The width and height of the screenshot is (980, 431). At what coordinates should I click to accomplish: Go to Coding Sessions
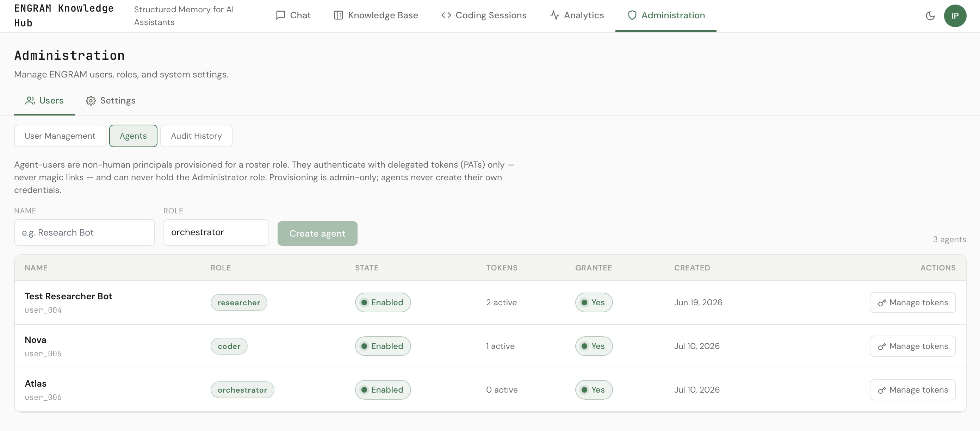pos(484,15)
